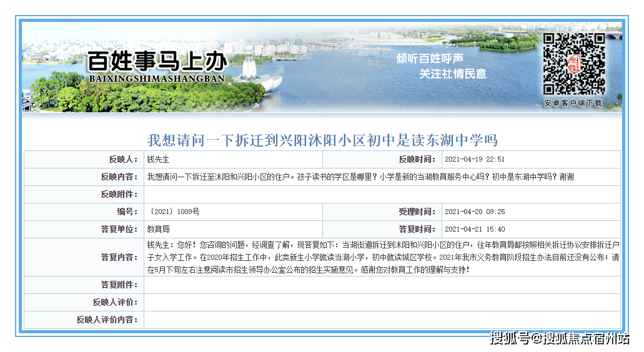Viewport: 644px width, 352px height.
Task: Click the 答复单位 label
Action: [119, 229]
